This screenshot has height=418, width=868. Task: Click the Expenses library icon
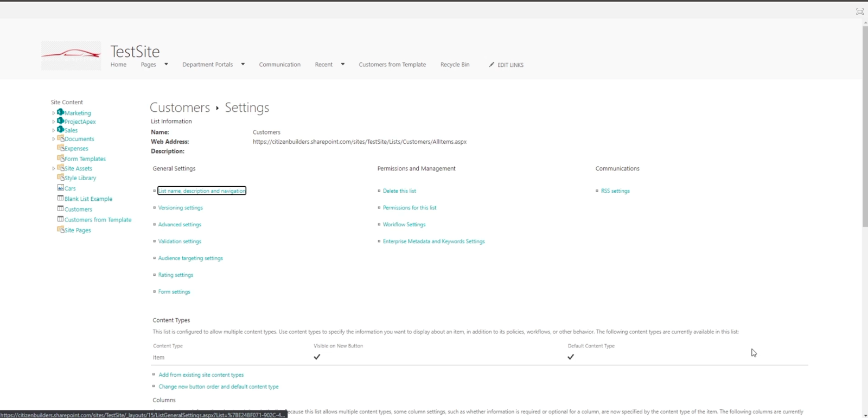coord(61,148)
